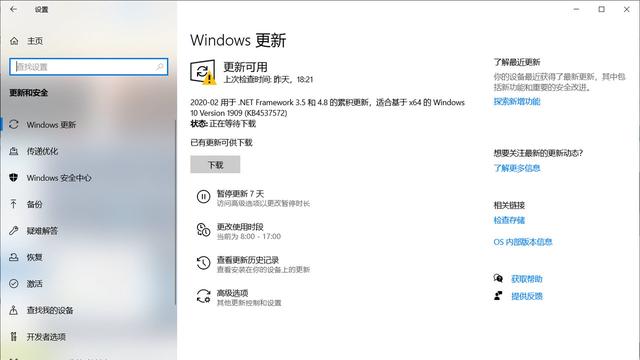Follow the 了解更多信息 link
Viewport: 640px width, 360px height.
tap(517, 168)
